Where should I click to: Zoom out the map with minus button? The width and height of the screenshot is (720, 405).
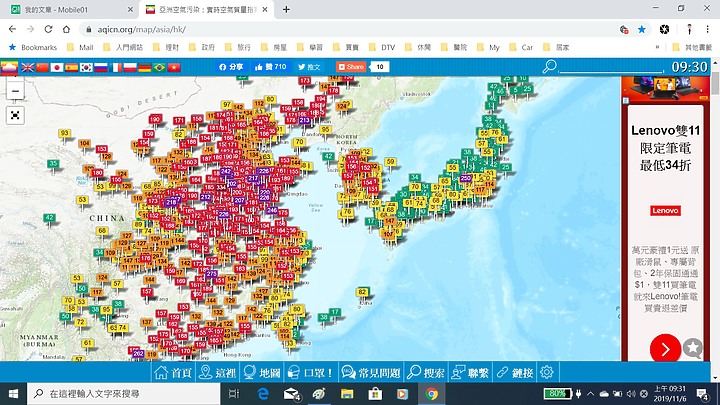pyautogui.click(x=15, y=91)
